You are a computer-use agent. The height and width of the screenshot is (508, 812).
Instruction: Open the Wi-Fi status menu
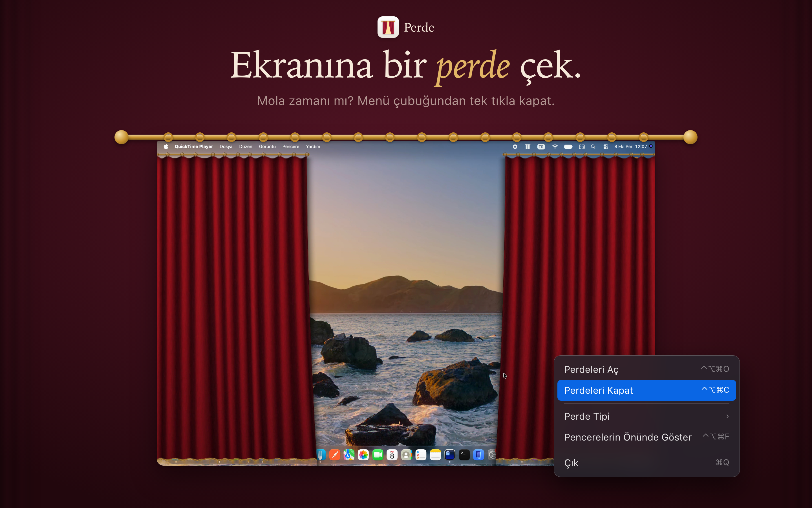555,146
